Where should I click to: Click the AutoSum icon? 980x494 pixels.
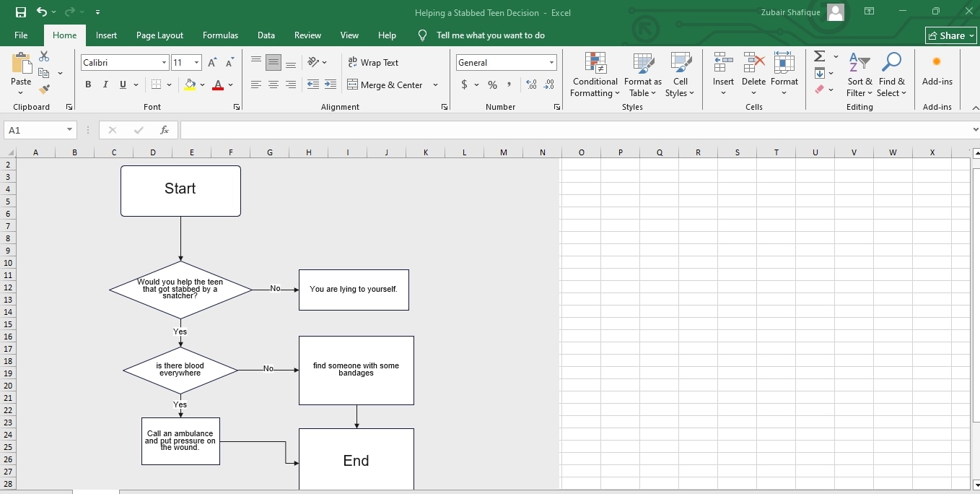pos(818,56)
